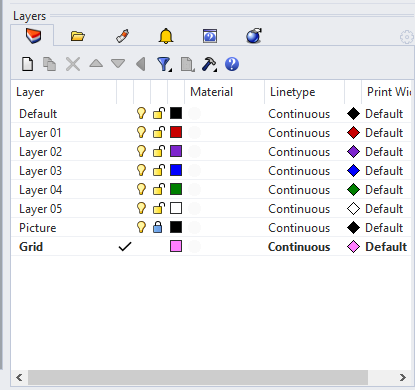This screenshot has width=415, height=390.
Task: Change Default layer print color diamond
Action: [353, 113]
